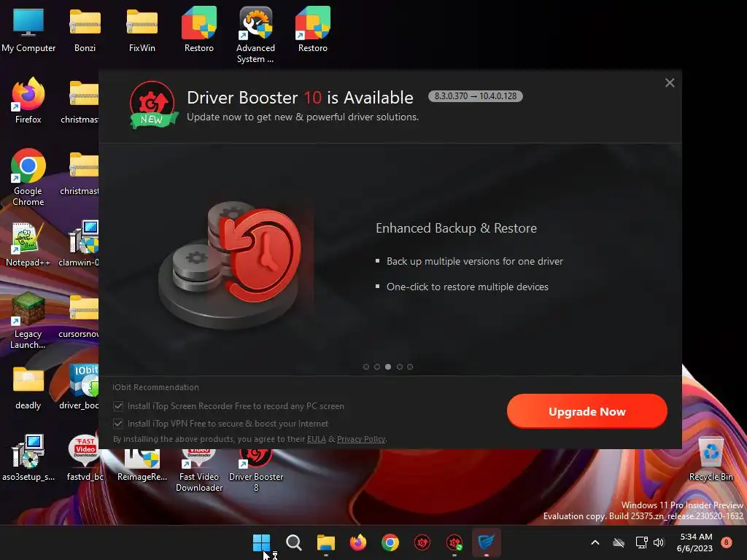Select the fourth slide indicator dot
This screenshot has height=560, width=747.
coord(399,367)
